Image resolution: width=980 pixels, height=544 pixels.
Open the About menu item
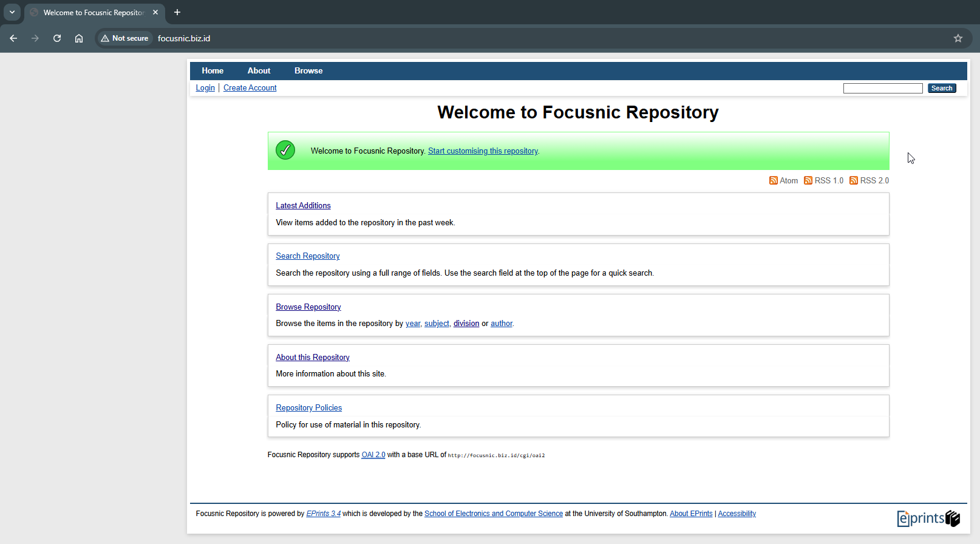[x=259, y=71]
